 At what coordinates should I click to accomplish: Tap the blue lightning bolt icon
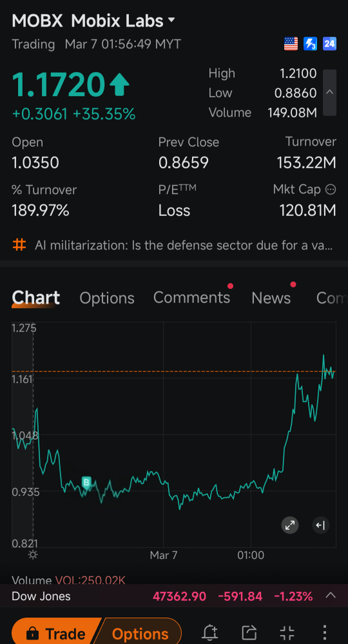click(310, 44)
